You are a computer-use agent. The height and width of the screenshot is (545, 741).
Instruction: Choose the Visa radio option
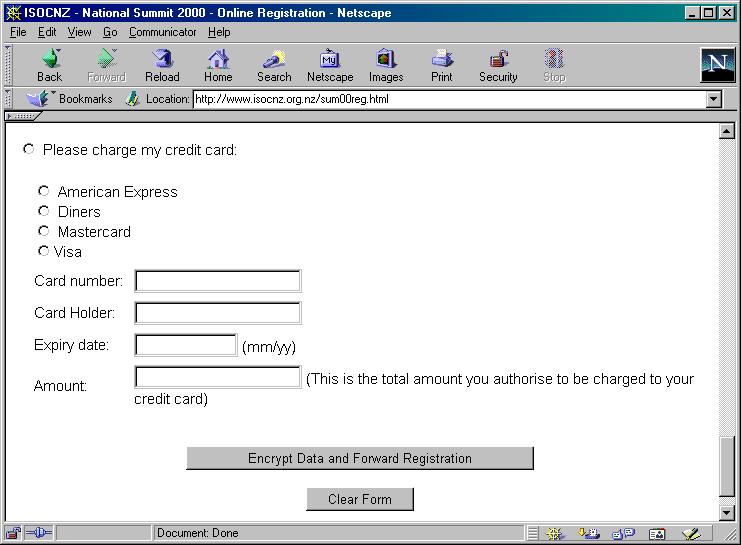pyautogui.click(x=44, y=251)
